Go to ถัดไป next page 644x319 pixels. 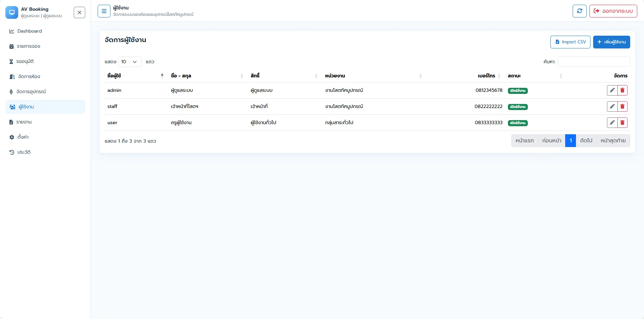point(586,141)
